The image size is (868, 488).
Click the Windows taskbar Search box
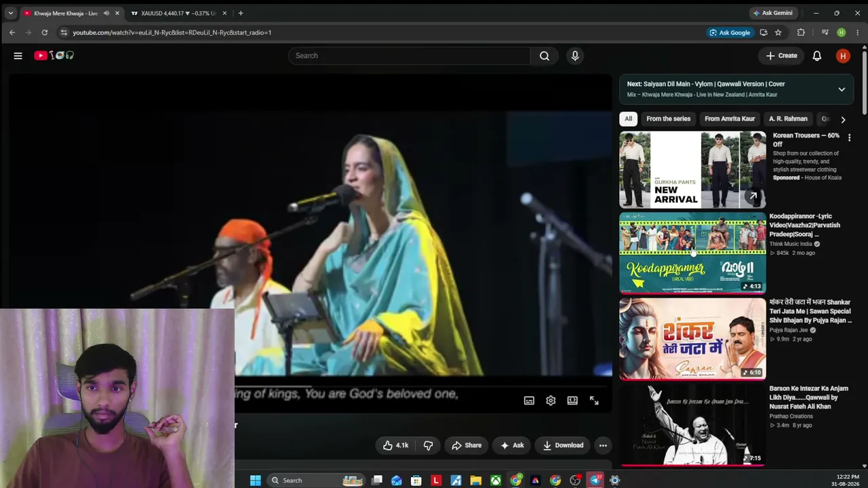317,481
